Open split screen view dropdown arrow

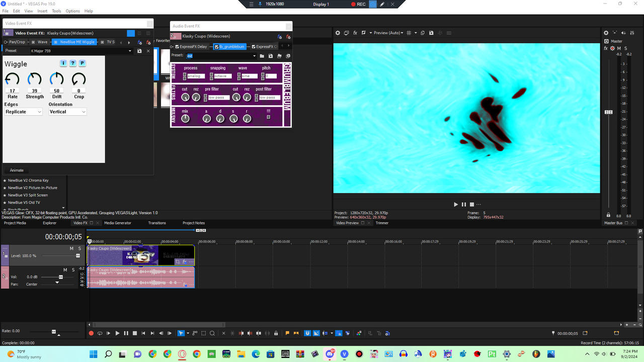370,33
